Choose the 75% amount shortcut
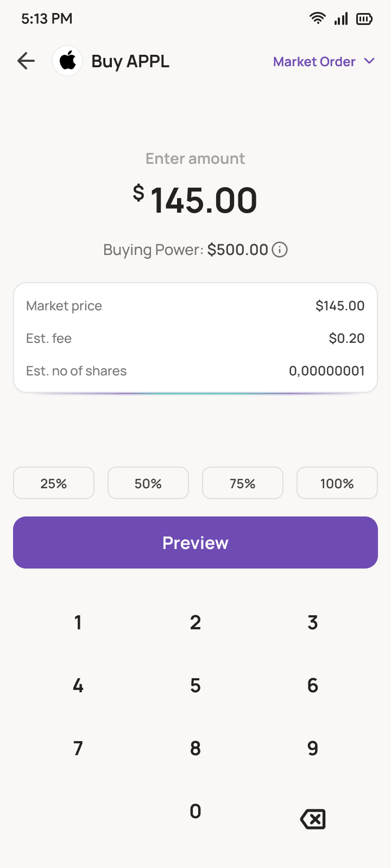391x868 pixels. pyautogui.click(x=243, y=483)
